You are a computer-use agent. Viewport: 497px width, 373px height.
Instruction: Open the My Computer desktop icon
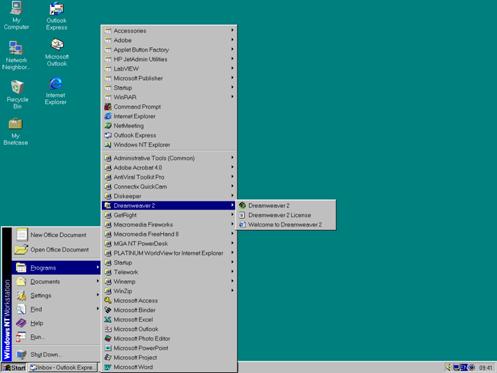tap(16, 15)
